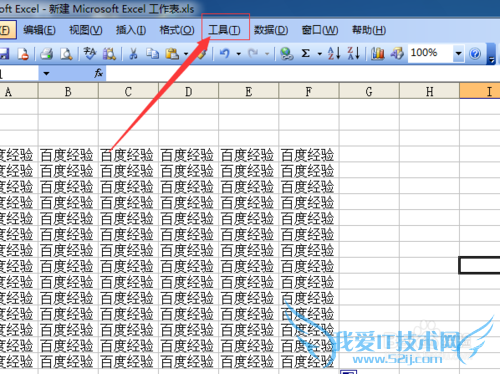
Task: Click the Print icon
Action: pos(47,54)
